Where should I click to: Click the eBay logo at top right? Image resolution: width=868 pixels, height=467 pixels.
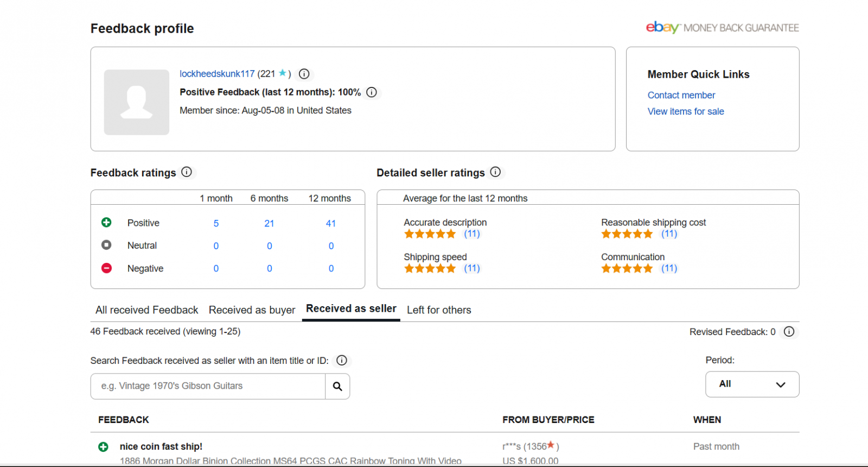tap(662, 27)
